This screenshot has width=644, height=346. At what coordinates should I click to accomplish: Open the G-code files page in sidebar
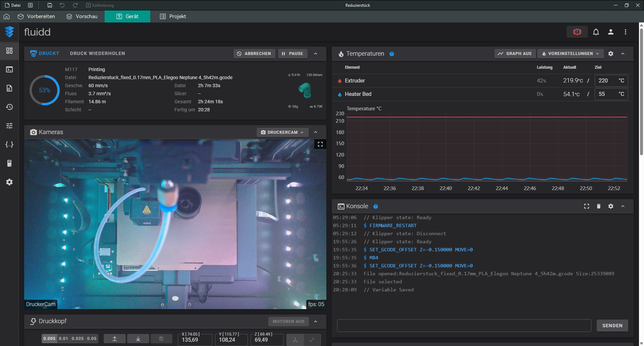pos(9,88)
